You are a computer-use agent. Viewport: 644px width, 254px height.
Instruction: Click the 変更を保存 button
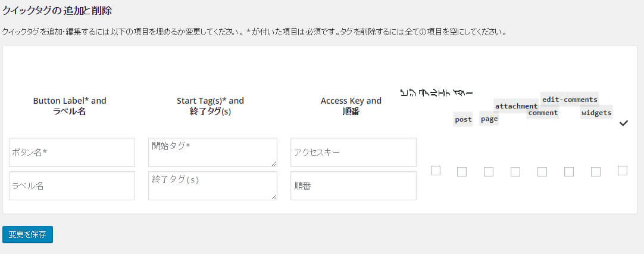click(27, 234)
